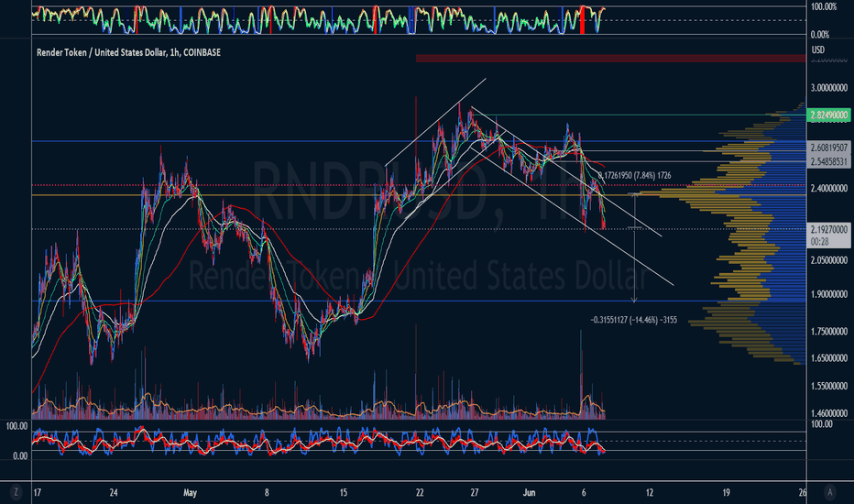Click the 00:28 bar countdown timer
Screen dimensions: 854x504
pos(820,241)
